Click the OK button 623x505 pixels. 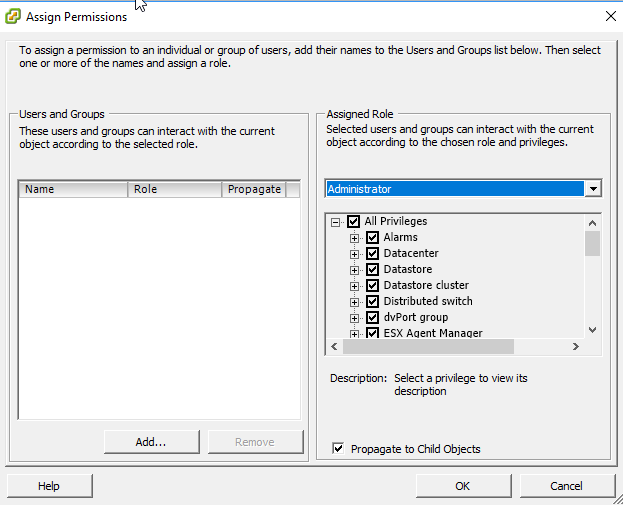point(463,486)
